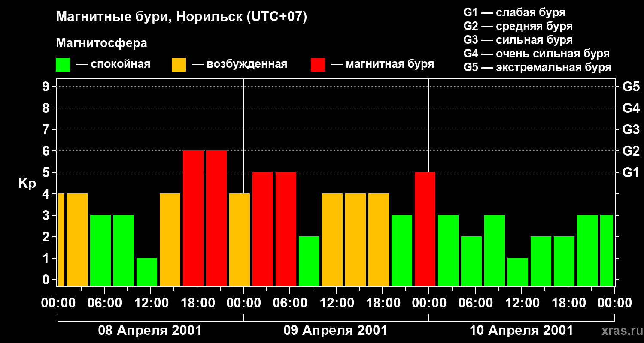This screenshot has width=644, height=343.
Task: Click the 'G3' label on the right axis
Action: tap(631, 129)
